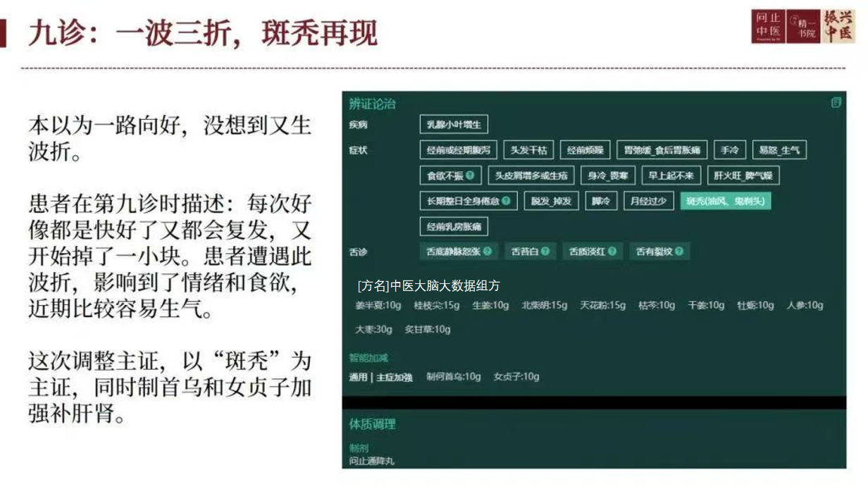Click the 问止通降丸 preparation name

[372, 462]
